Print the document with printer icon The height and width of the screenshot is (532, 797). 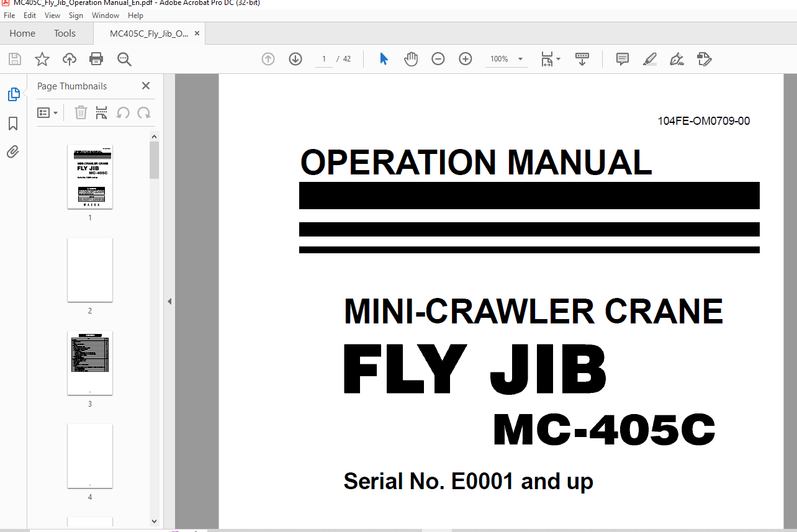(96, 59)
